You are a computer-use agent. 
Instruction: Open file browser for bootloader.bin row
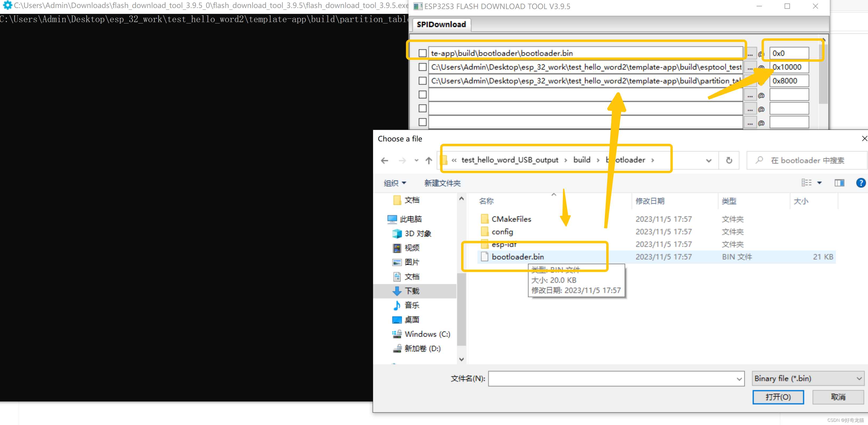tap(750, 54)
